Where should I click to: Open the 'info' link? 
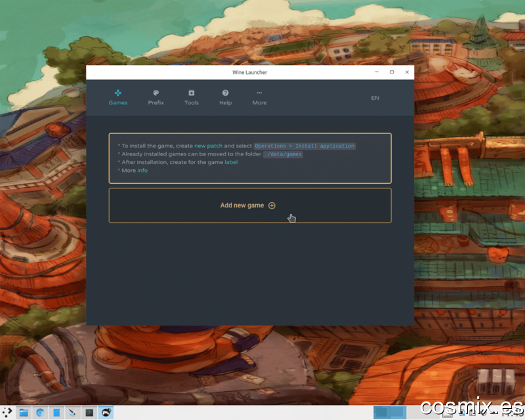click(x=142, y=170)
